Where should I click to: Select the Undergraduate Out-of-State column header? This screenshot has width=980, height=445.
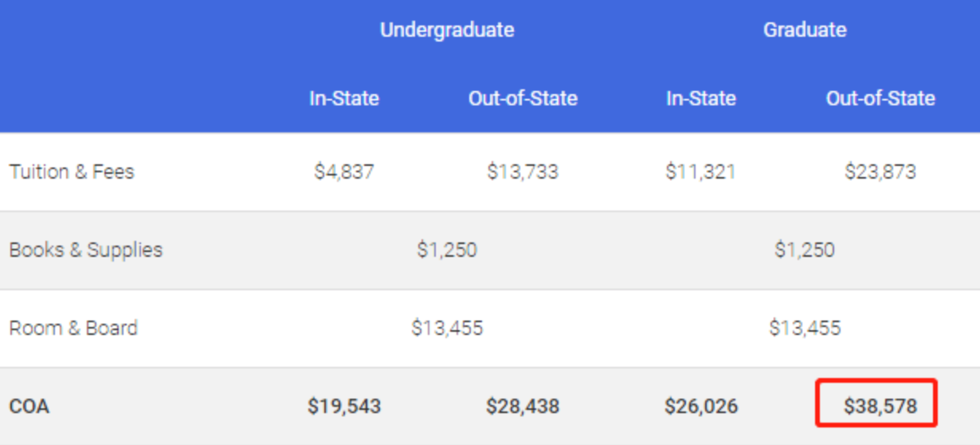[x=523, y=99]
